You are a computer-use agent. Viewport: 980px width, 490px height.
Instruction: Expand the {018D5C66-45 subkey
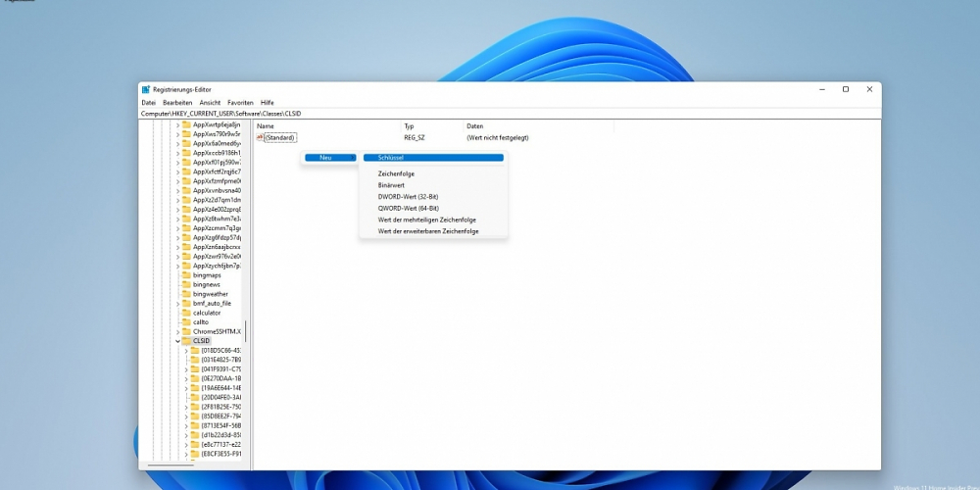(x=186, y=350)
